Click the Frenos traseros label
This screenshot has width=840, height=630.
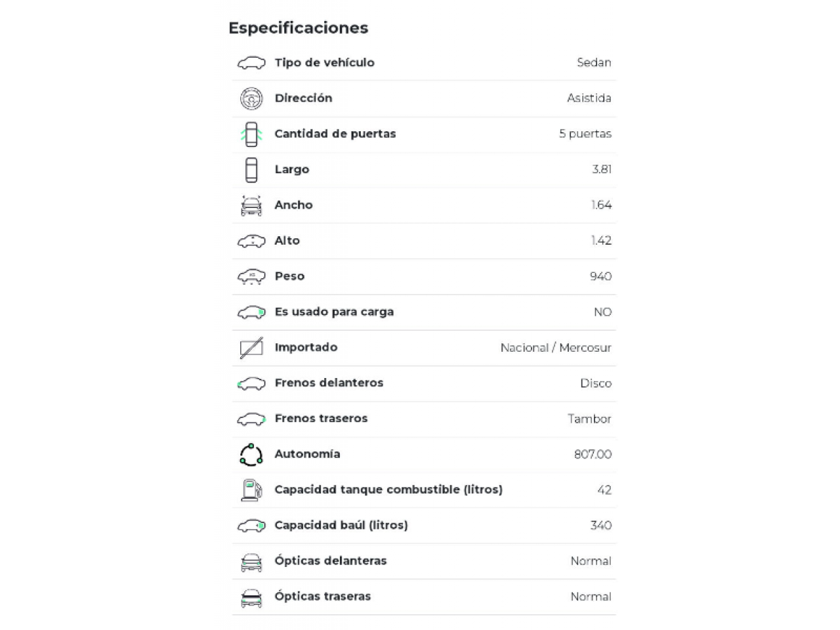(x=321, y=419)
